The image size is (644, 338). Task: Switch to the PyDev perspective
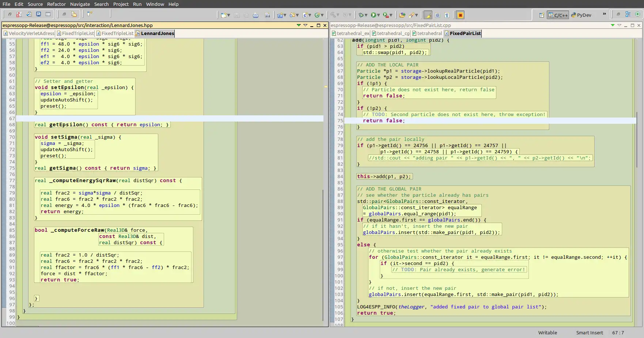[x=581, y=15]
